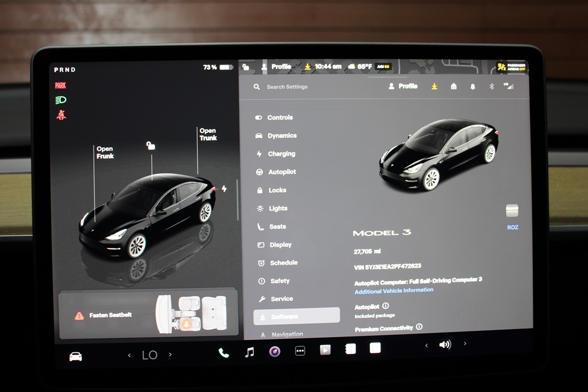Open the Additional Vehicle Information link
This screenshot has height=392, width=588.
click(x=394, y=290)
